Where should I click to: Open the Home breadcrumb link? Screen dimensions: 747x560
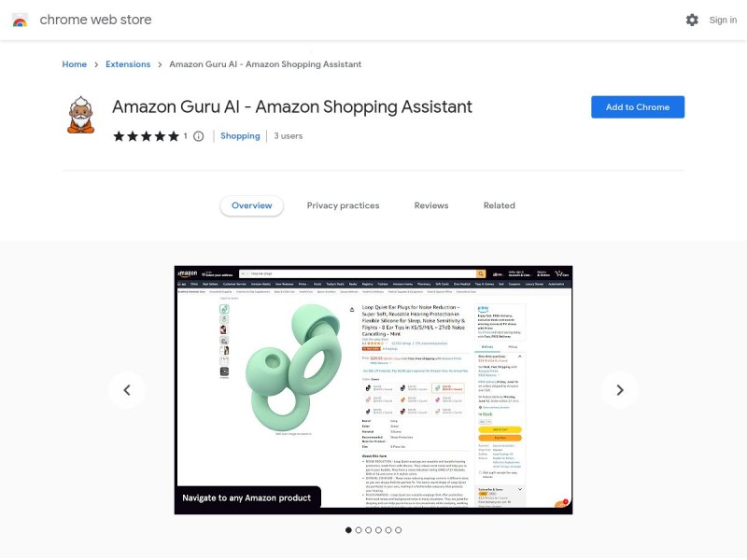coord(75,64)
